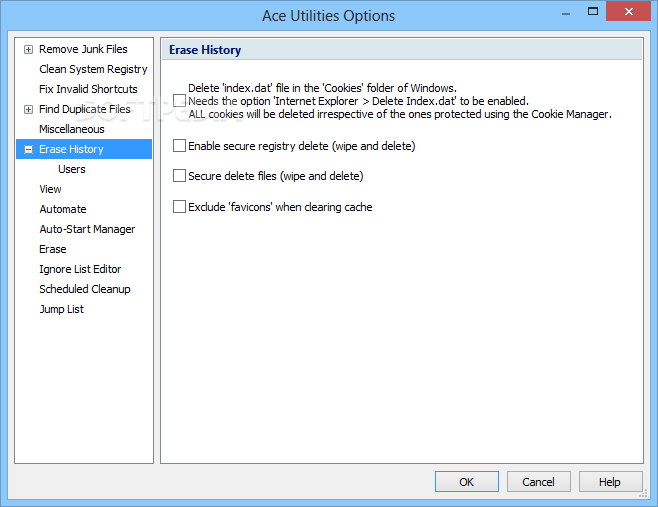658x507 pixels.
Task: Expand the Remove Junk Files tree node
Action: coord(28,50)
